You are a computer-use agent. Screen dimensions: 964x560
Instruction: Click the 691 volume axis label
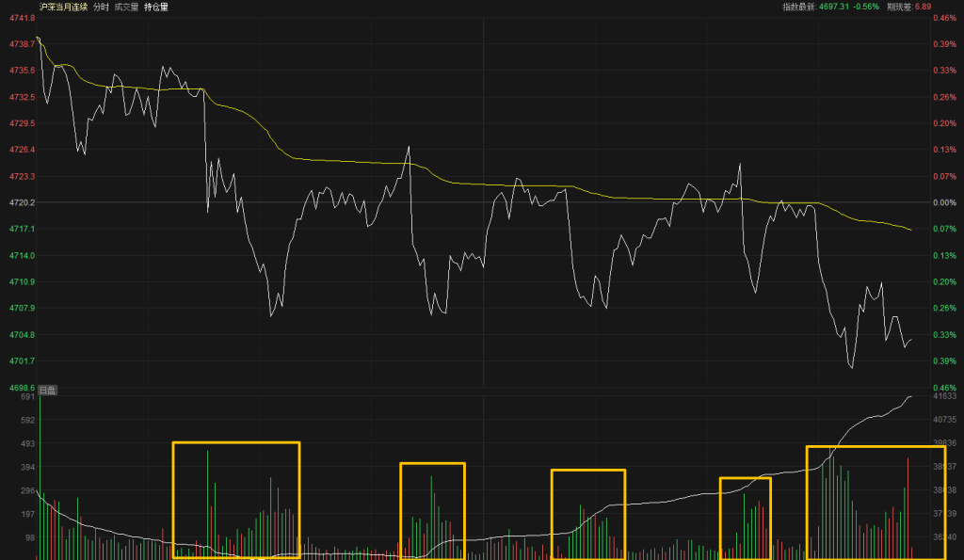pos(27,397)
